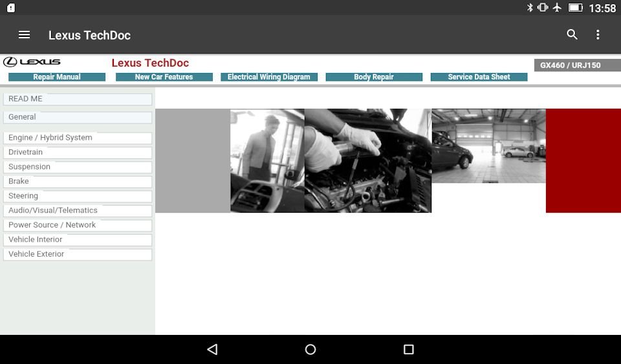Open the hamburger navigation menu
Screen dimensions: 621x364
pos(24,35)
